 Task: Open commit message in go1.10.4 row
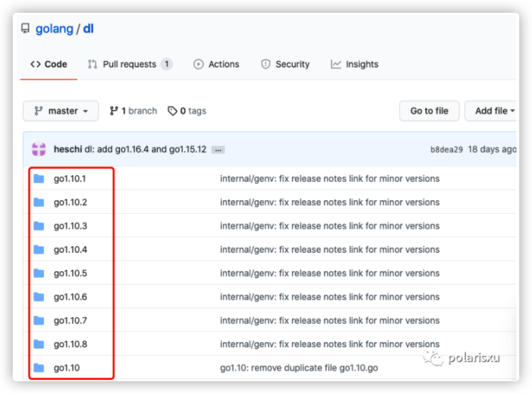pos(330,250)
